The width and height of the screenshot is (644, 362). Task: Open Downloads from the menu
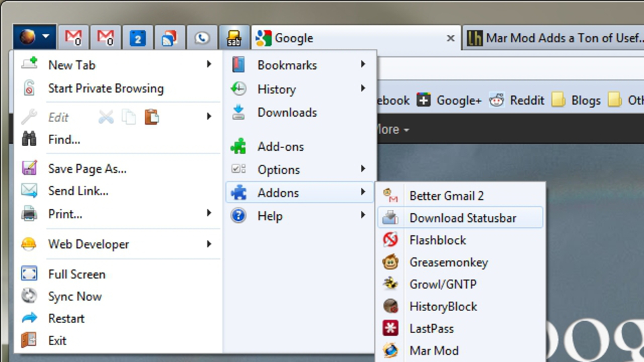coord(299,113)
